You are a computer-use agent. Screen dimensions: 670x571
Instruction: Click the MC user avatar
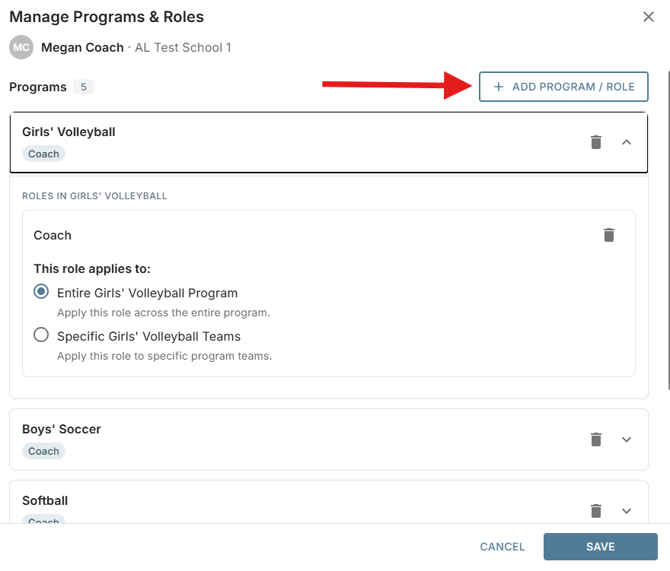pyautogui.click(x=21, y=47)
